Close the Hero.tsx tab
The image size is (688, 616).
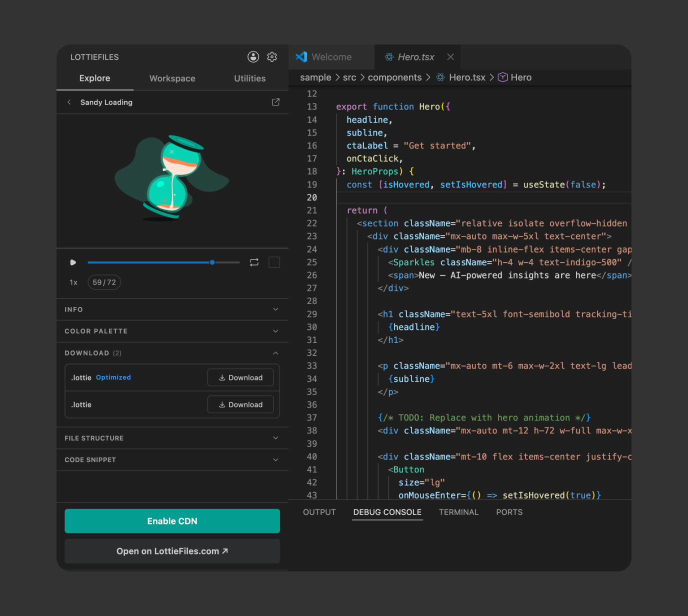450,57
